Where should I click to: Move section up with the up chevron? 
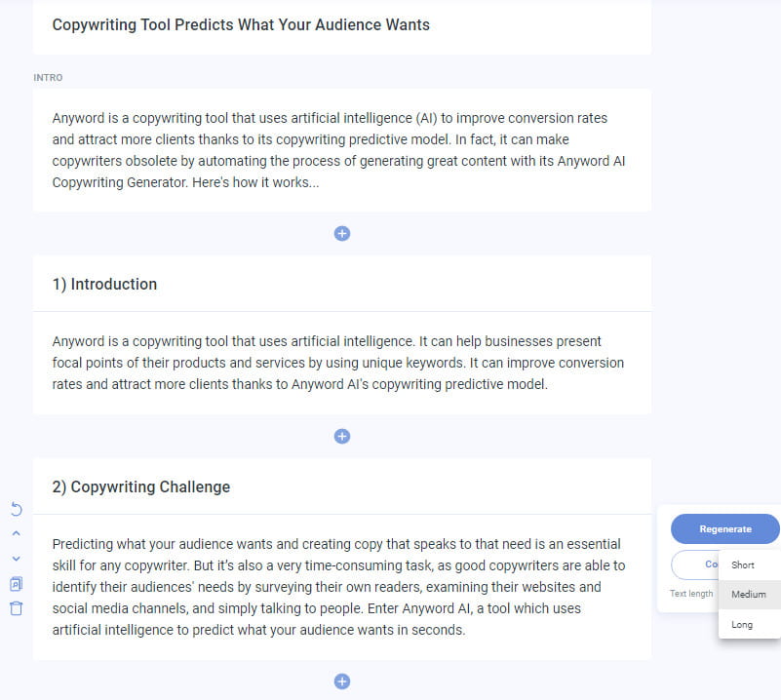point(16,533)
